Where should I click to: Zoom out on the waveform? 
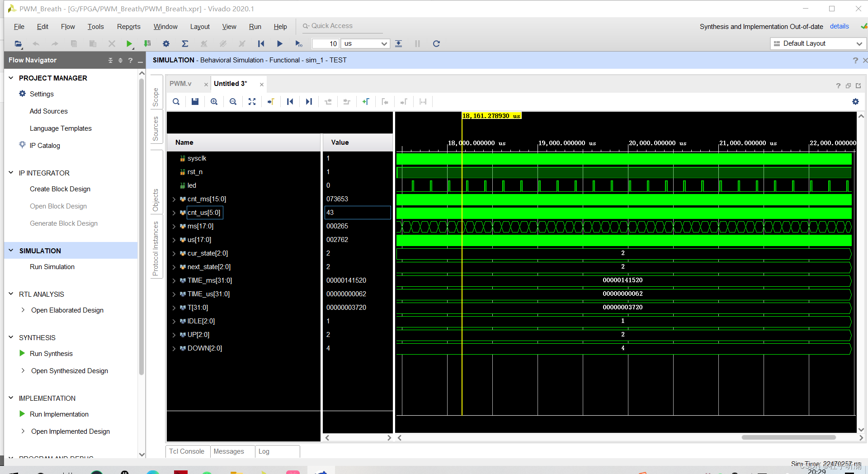[233, 102]
